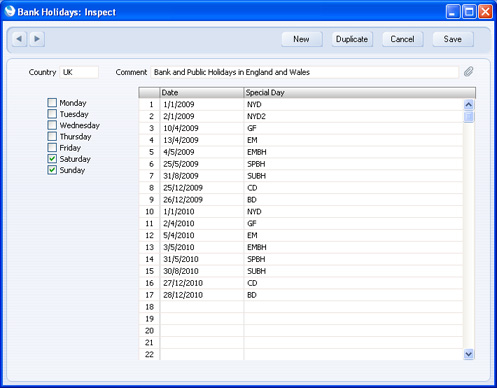Click the Special Day column header

point(359,93)
